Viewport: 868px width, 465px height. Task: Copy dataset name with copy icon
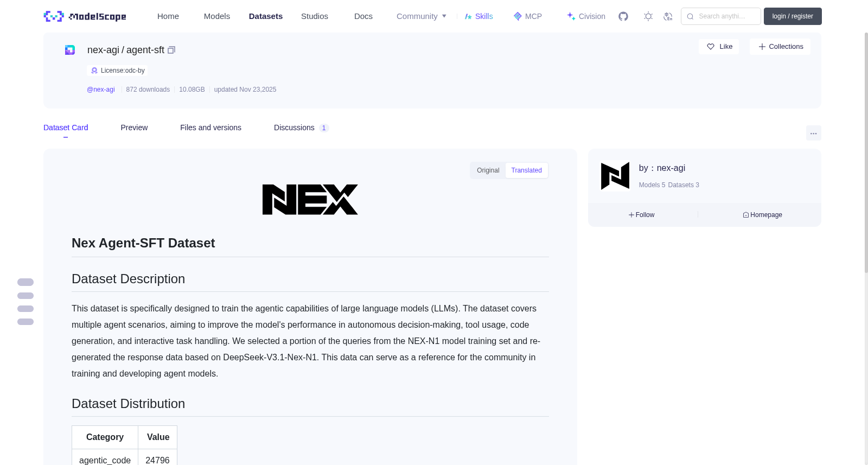click(x=171, y=50)
